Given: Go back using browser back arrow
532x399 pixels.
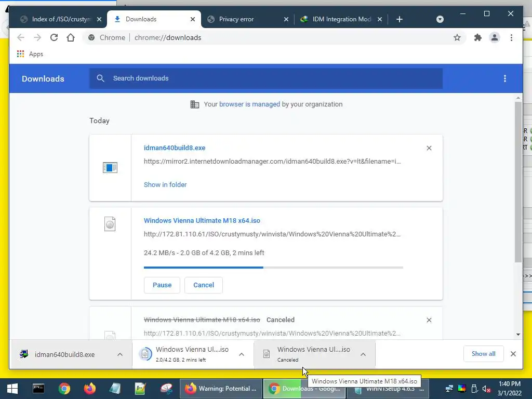Looking at the screenshot, I should pos(21,37).
